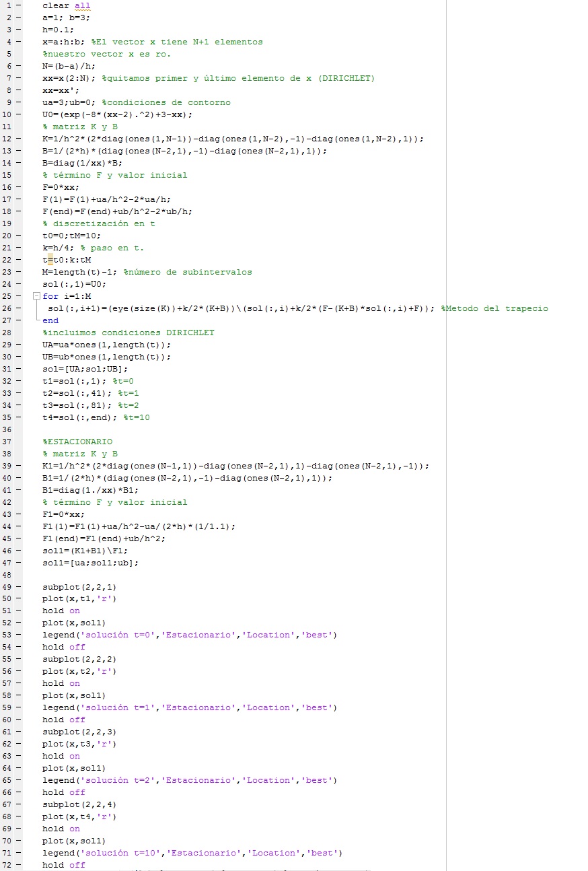Click 'h=0.1;' on line 3
This screenshot has height=871, width=588.
tap(58, 30)
